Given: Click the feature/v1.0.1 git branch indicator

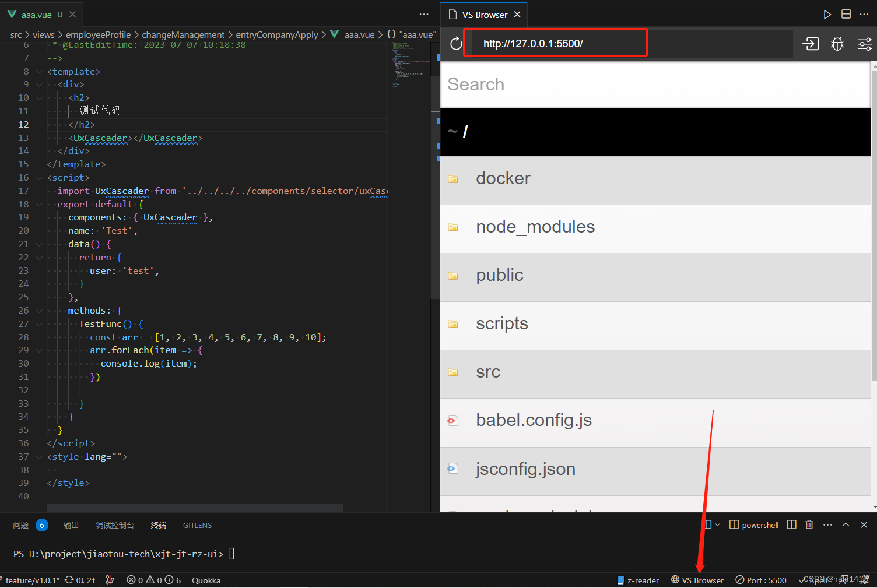Looking at the screenshot, I should (30, 580).
